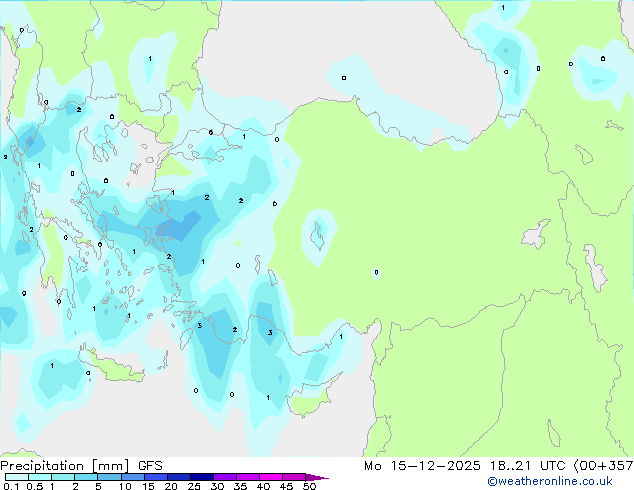The height and width of the screenshot is (490, 634).
Task: Click the "18..21 UTC" time label
Action: point(527,466)
